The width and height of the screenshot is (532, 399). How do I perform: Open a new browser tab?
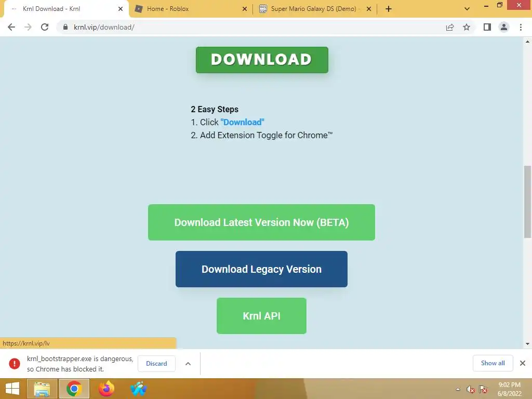[x=389, y=9]
